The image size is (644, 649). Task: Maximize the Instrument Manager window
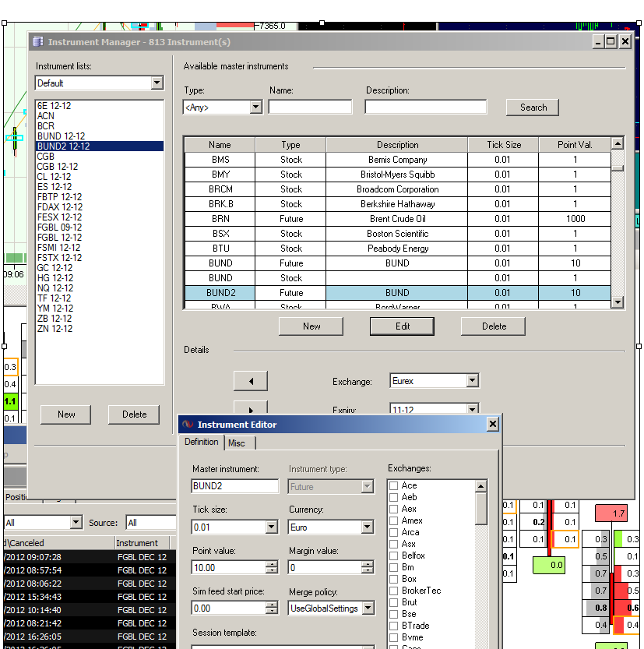[611, 41]
